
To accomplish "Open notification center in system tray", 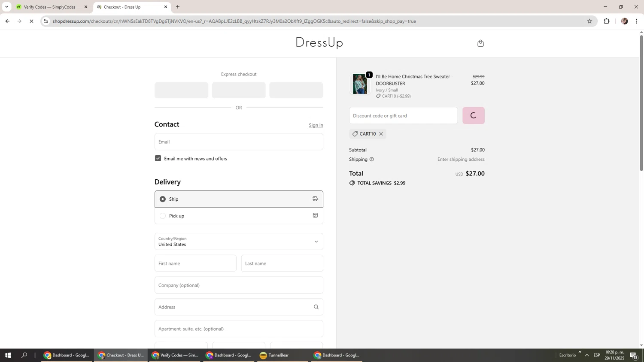I will 634,355.
